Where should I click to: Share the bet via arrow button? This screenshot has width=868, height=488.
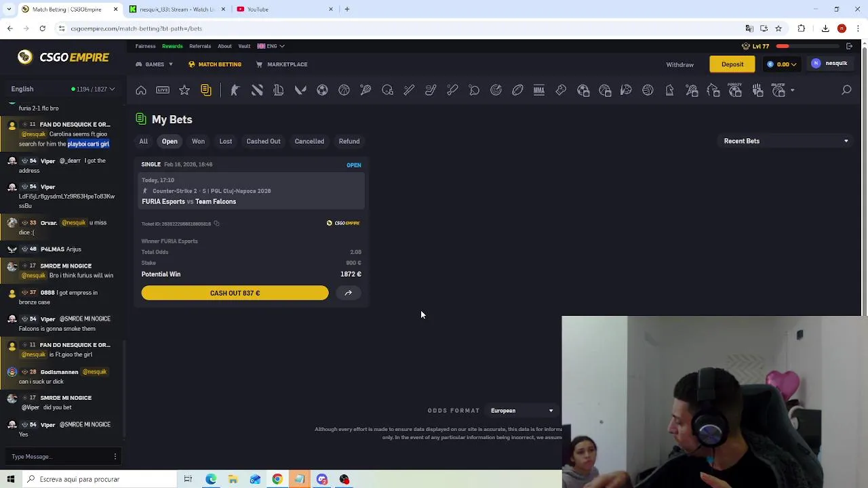point(348,293)
